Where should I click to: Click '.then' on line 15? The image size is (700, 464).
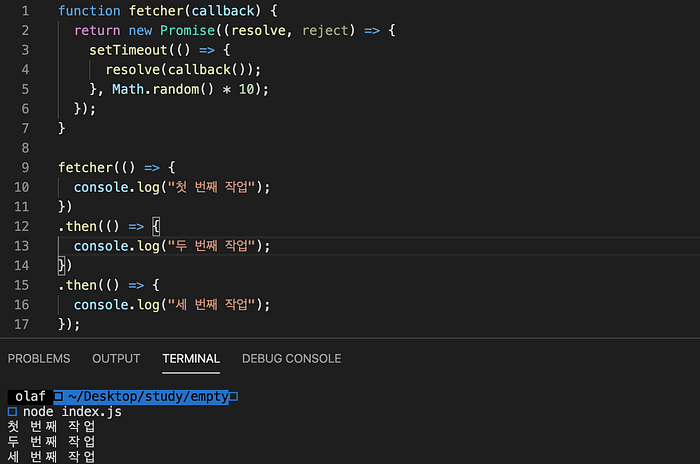click(x=78, y=285)
